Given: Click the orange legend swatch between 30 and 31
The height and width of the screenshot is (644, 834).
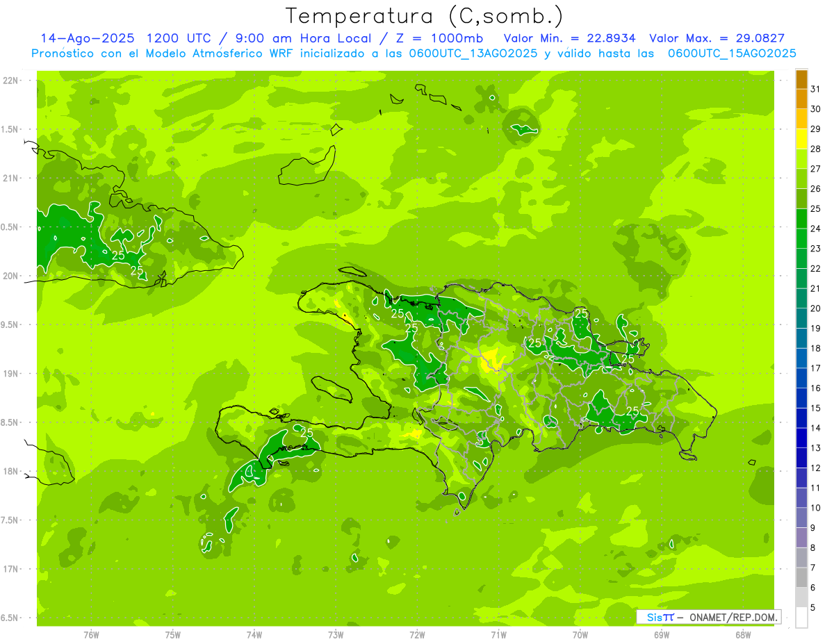Looking at the screenshot, I should point(801,99).
